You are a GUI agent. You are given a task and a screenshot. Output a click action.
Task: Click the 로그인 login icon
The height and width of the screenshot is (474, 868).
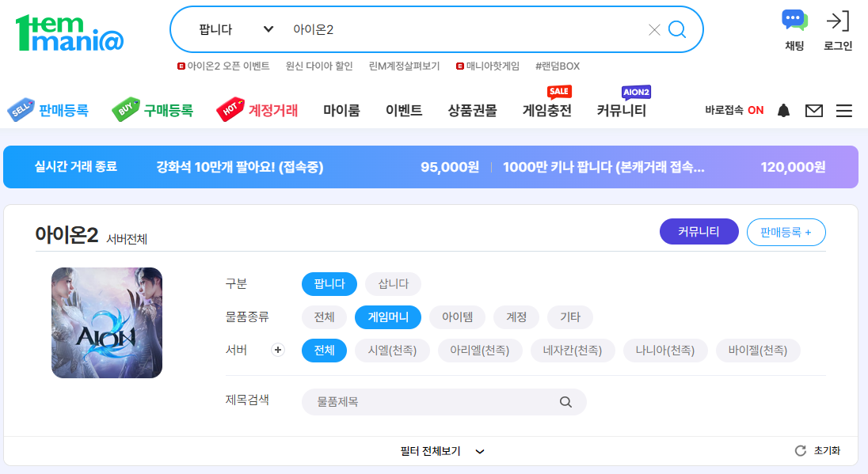(x=838, y=31)
